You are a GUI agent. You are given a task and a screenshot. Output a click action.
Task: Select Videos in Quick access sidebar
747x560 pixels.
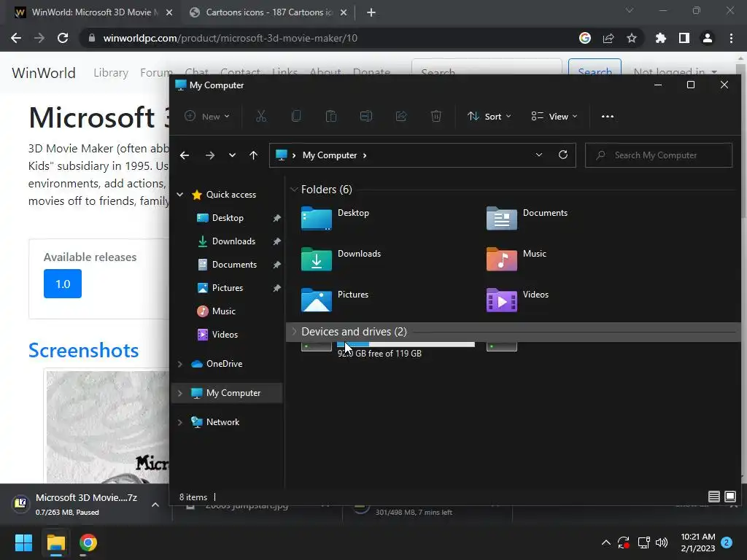pyautogui.click(x=225, y=334)
